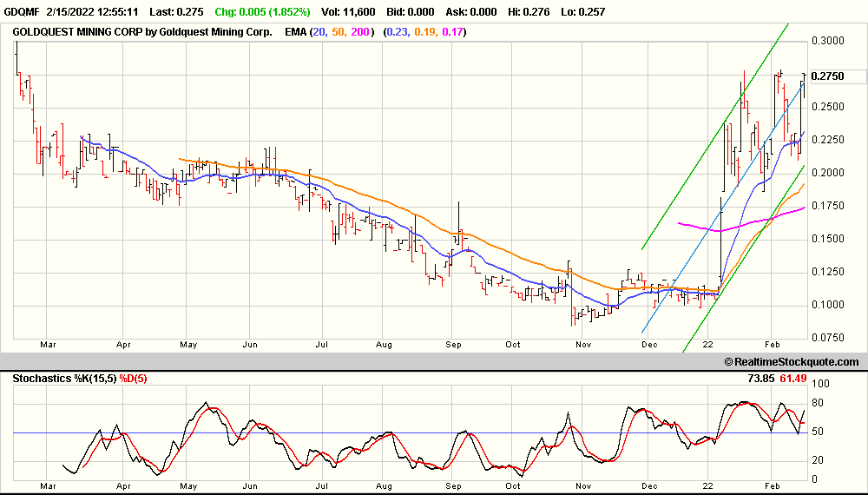Screen dimensions: 868x495
Task: Click the 22 year marker on price chart
Action: coord(708,344)
